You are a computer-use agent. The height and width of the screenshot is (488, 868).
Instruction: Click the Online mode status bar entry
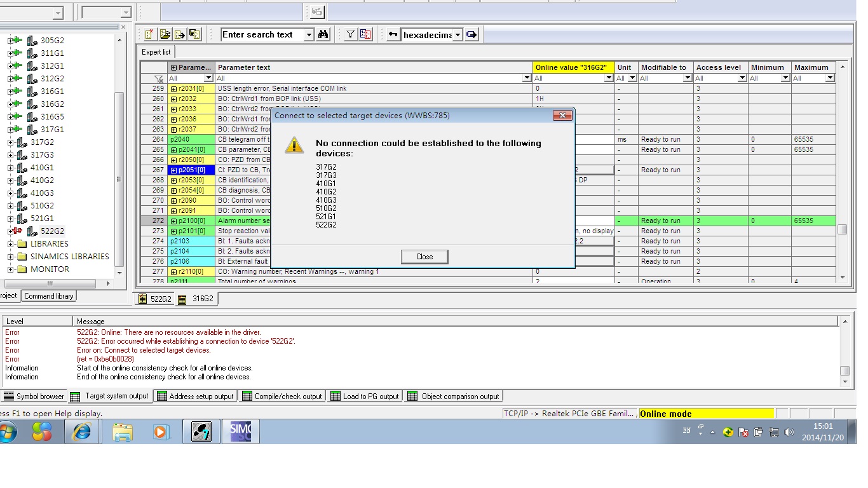pos(706,414)
